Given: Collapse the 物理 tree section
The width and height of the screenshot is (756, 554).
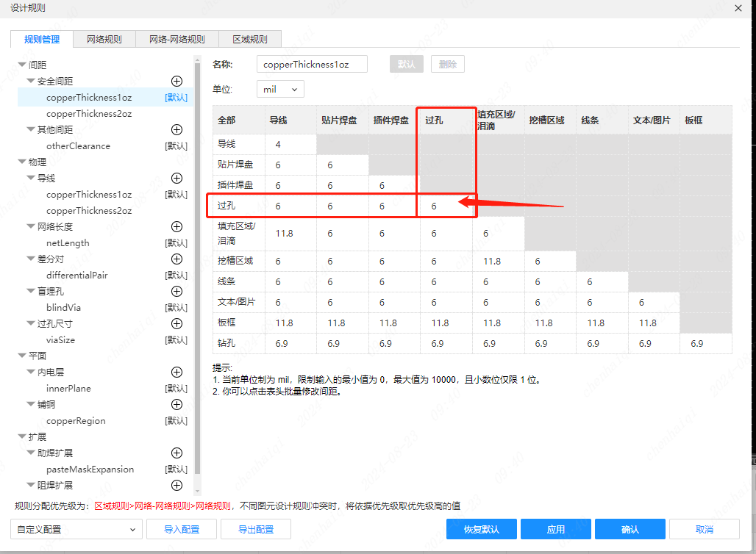Looking at the screenshot, I should [x=22, y=162].
